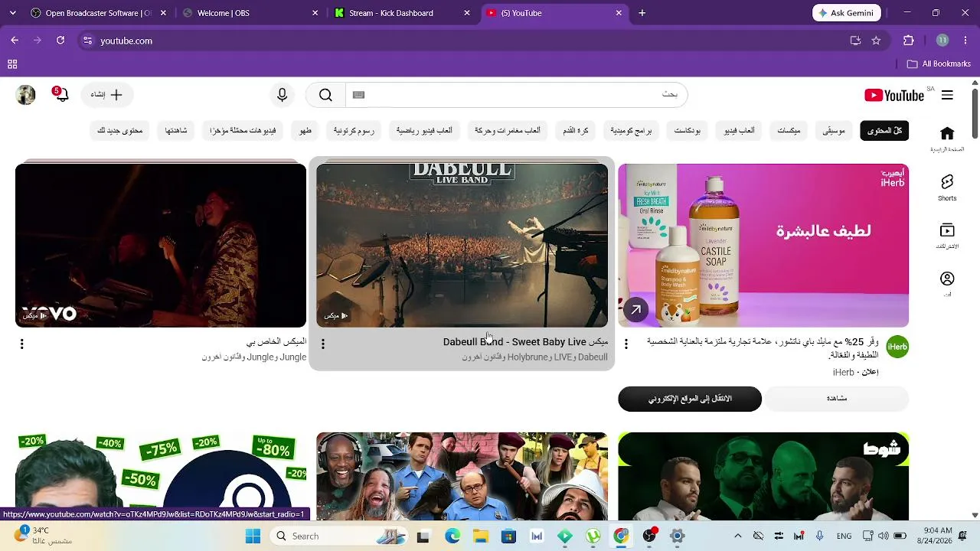Open the "الميكس الخاص بي" title link
980x551 pixels.
coord(276,342)
